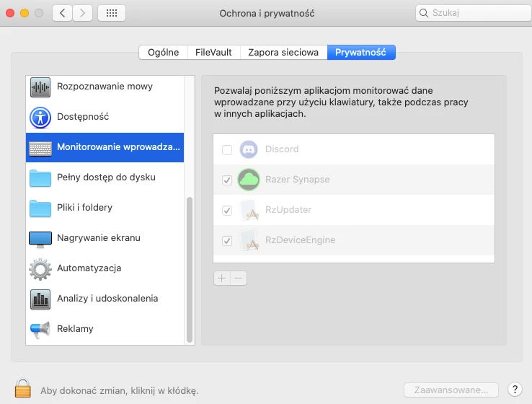
Task: Click the RzUpdater app icon
Action: click(249, 210)
